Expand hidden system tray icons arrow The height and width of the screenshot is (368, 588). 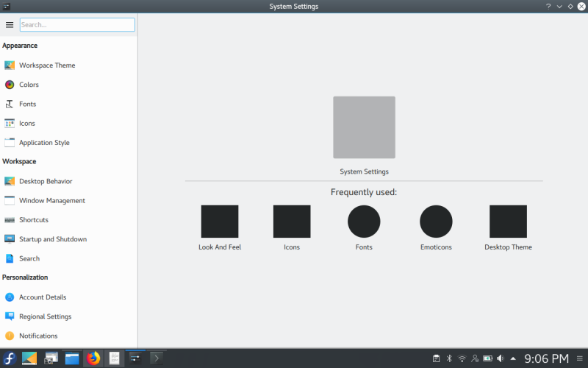click(x=512, y=358)
